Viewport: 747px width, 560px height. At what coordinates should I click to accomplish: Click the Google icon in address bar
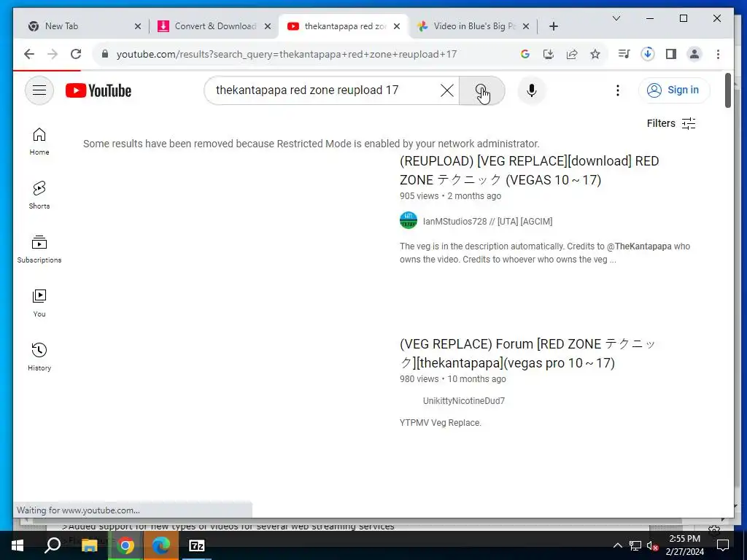[525, 54]
